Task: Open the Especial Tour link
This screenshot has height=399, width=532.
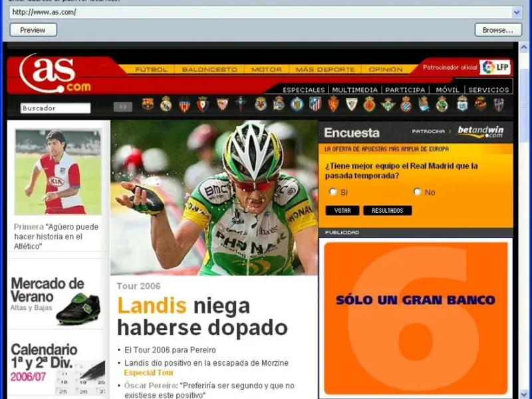Action: [148, 372]
